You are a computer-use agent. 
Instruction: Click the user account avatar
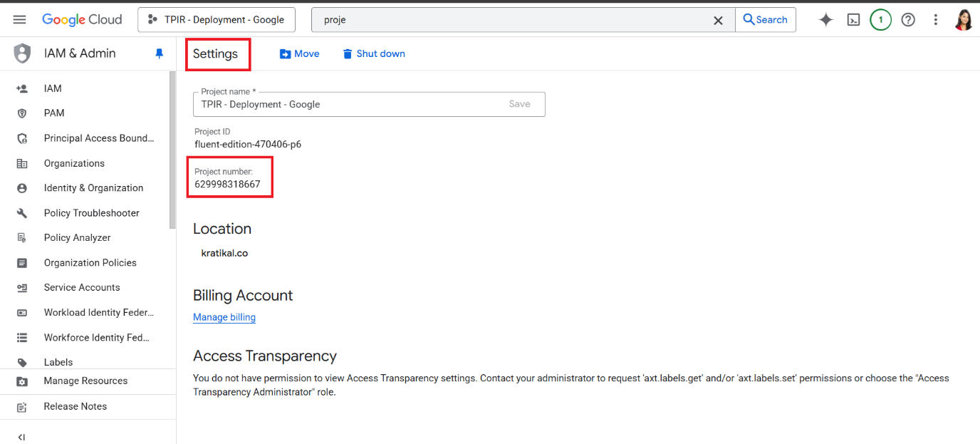coord(964,20)
